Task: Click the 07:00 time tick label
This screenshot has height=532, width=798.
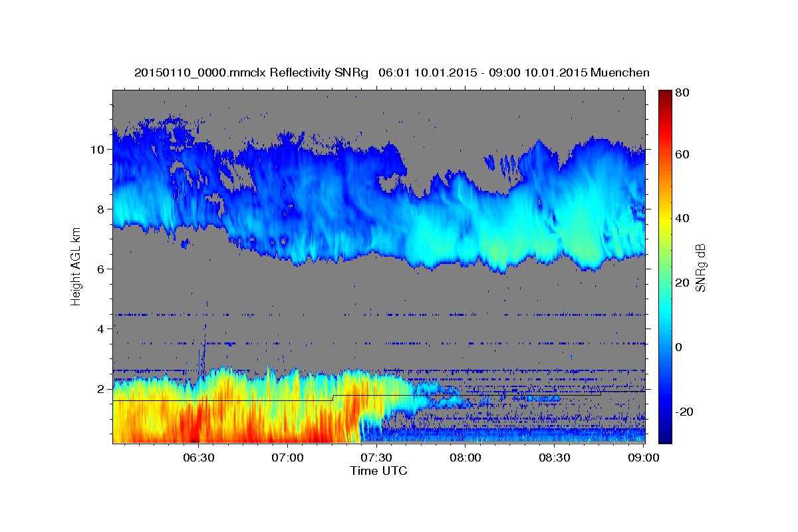Action: [287, 458]
